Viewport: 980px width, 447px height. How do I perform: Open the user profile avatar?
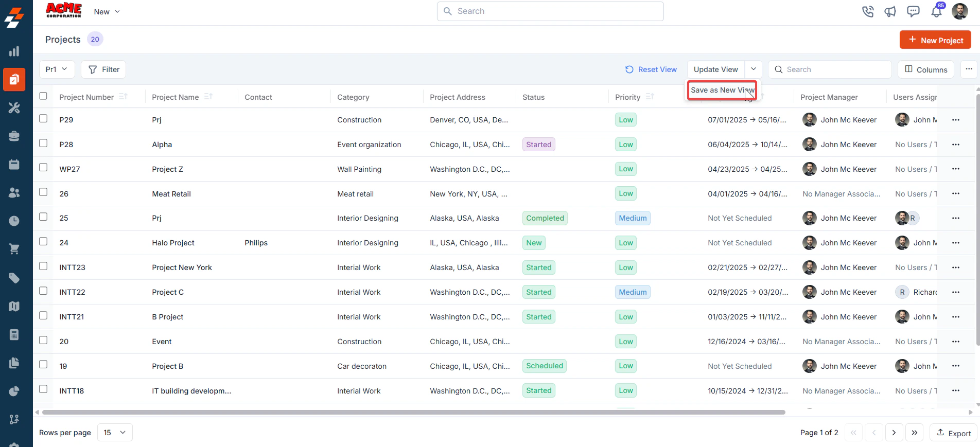(960, 11)
